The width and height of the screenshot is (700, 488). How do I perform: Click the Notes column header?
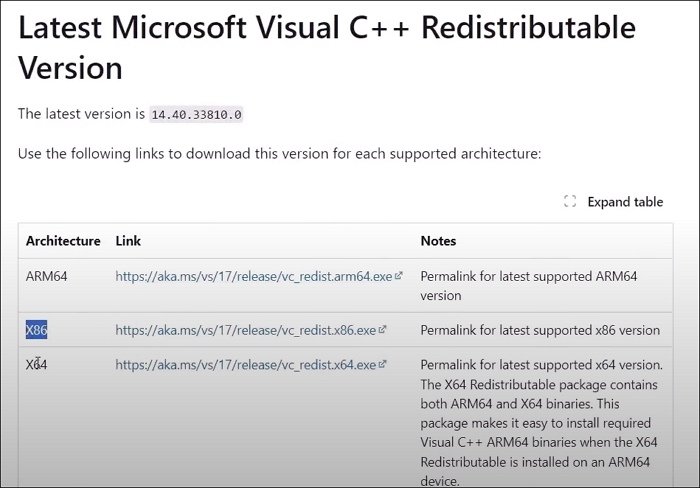click(438, 241)
